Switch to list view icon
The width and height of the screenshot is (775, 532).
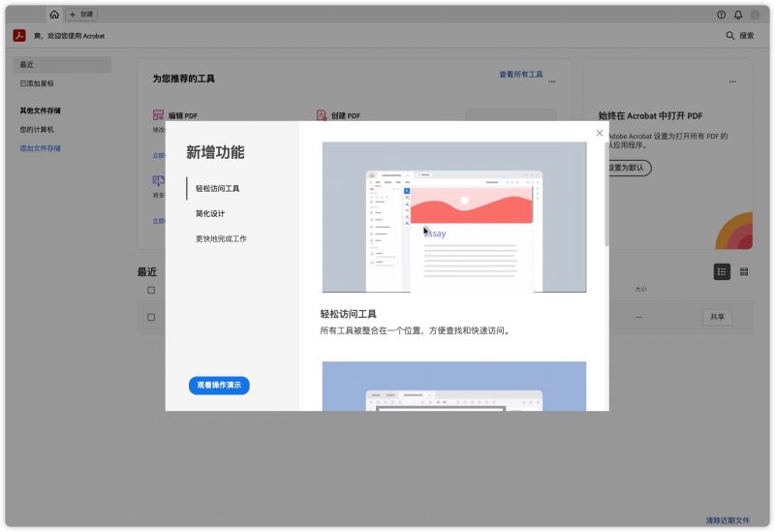pos(722,271)
